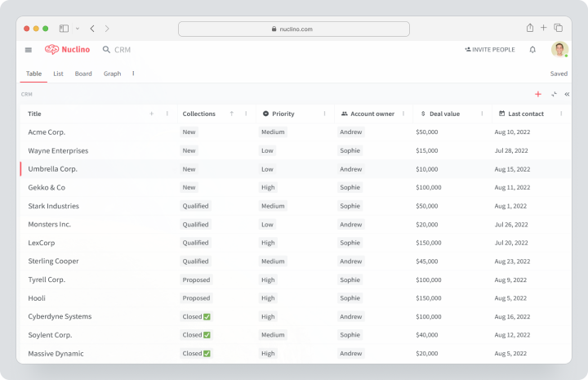Toggle the Safari sidebar button
The image size is (588, 380).
pos(65,29)
